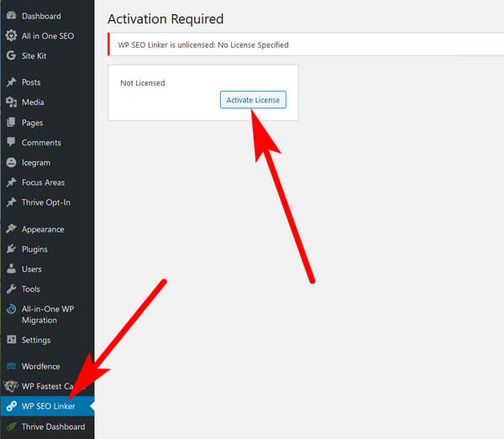Click the Plugins plug icon
The height and width of the screenshot is (439, 504).
11,248
